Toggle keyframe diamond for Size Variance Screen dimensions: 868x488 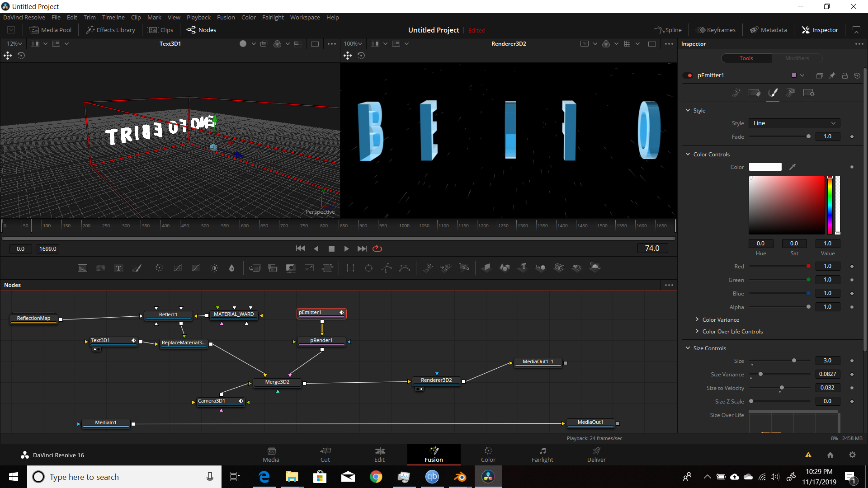pyautogui.click(x=852, y=374)
